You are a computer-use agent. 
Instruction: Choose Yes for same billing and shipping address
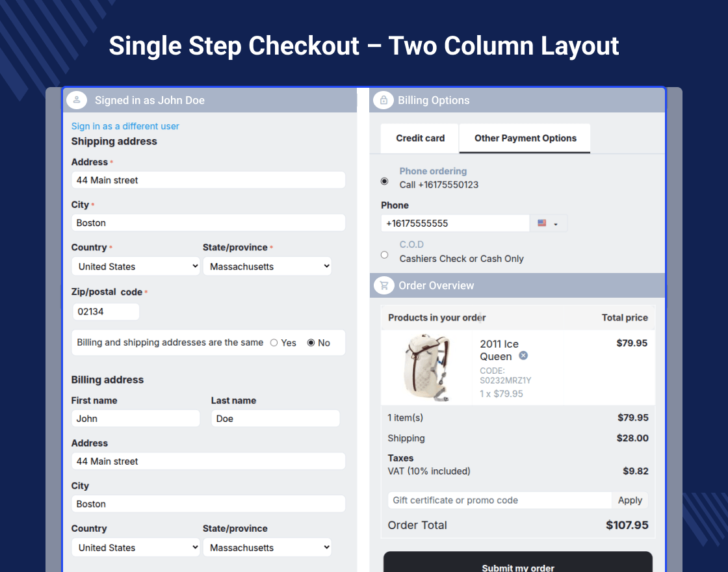(274, 343)
